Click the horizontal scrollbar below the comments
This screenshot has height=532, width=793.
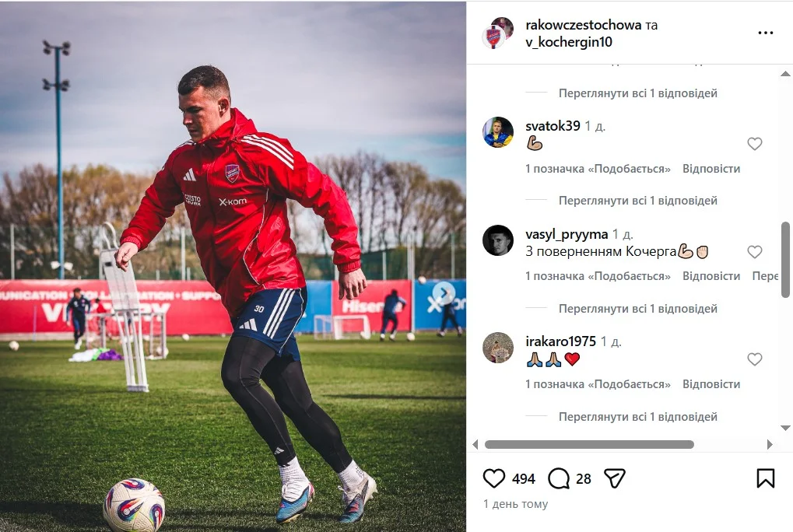coord(589,445)
